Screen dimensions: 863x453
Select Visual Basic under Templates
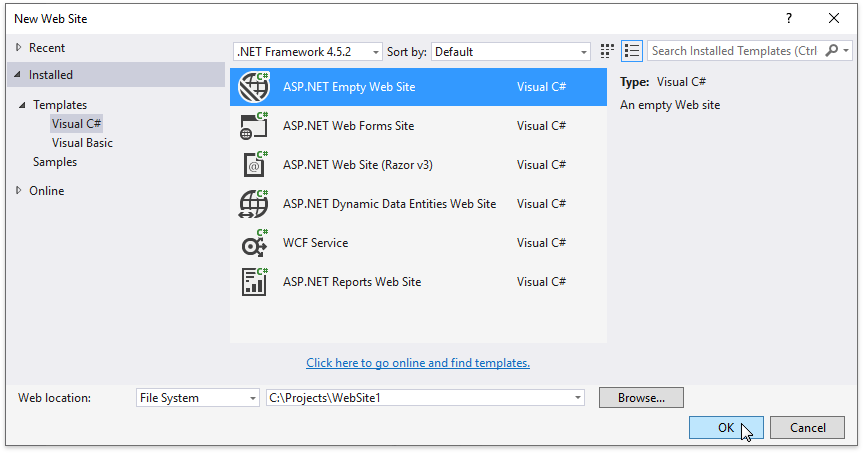(82, 143)
